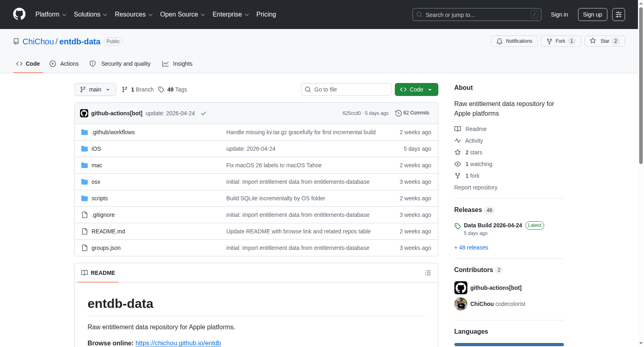The height and width of the screenshot is (347, 644).
Task: Click the scripts folder icon
Action: coord(85,198)
